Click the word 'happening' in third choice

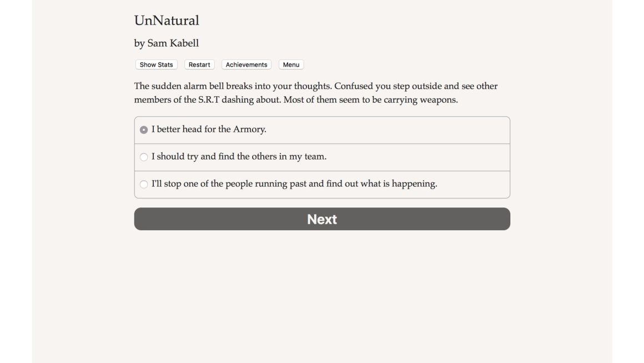(414, 184)
